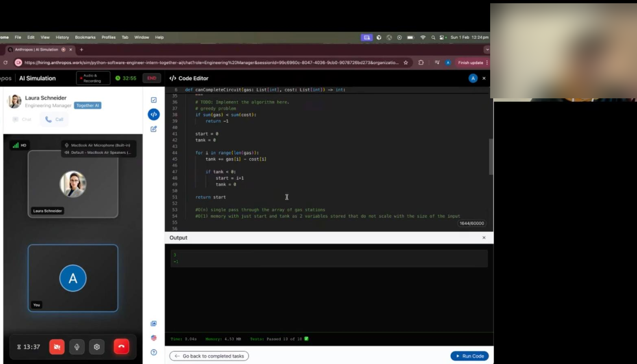Open the View menu
The image size is (637, 364).
coord(45,37)
